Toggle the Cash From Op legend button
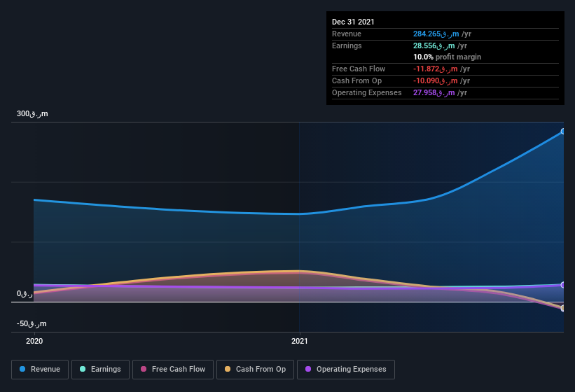Screen dimensions: 575x392 pos(255,370)
